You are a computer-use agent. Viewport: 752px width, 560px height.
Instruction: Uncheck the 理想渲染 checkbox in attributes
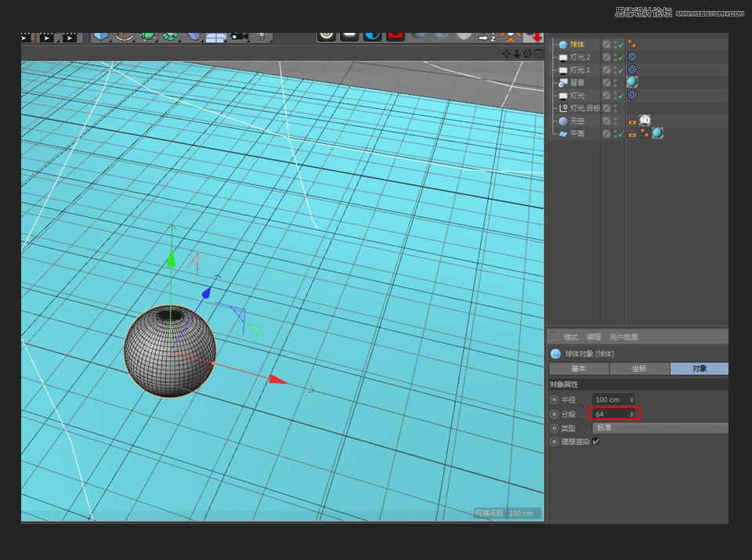coord(596,441)
